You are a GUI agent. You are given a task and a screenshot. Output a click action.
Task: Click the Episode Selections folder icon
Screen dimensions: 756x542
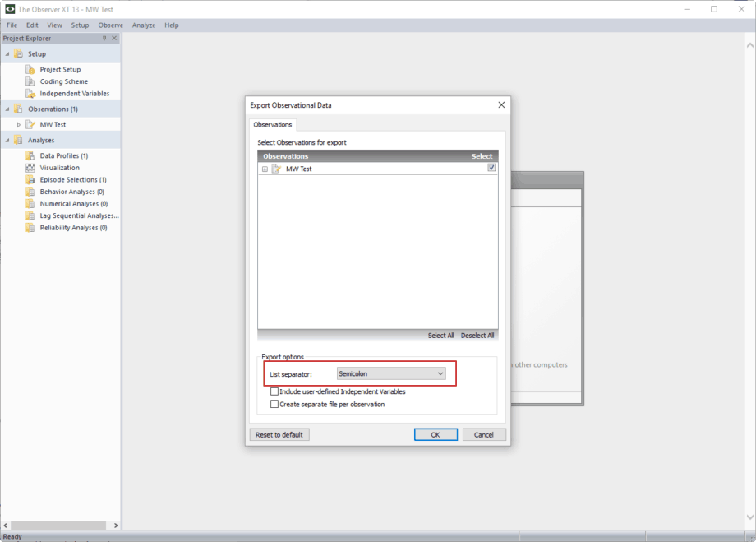click(x=30, y=179)
